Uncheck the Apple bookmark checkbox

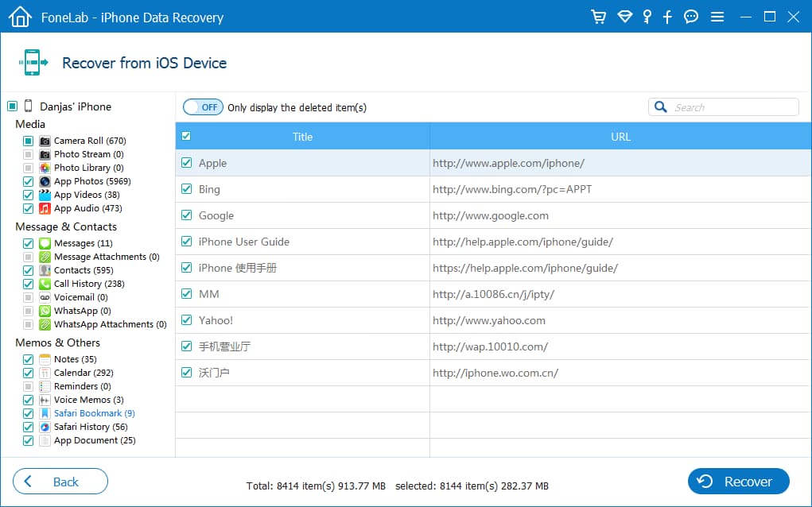point(187,163)
